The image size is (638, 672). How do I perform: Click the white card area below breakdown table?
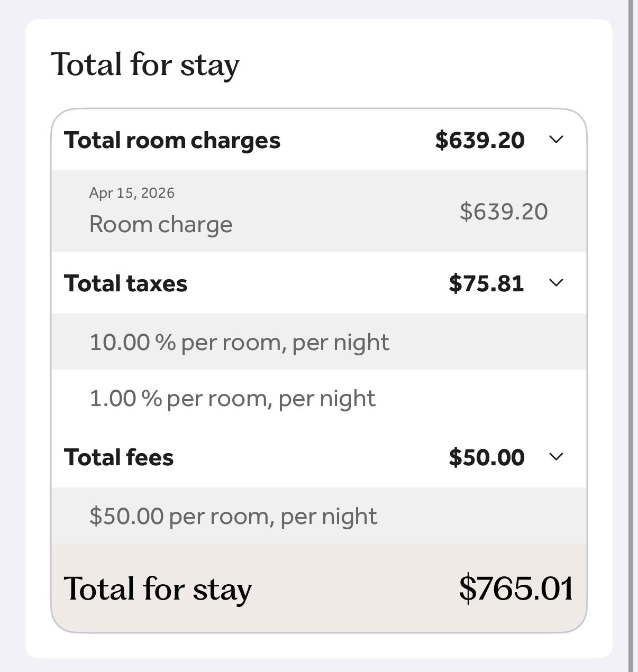pyautogui.click(x=318, y=646)
